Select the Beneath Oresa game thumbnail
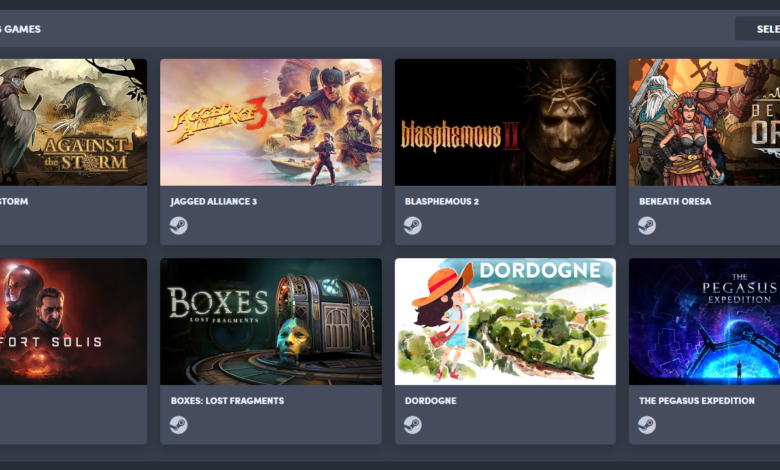This screenshot has height=470, width=780. click(x=704, y=122)
